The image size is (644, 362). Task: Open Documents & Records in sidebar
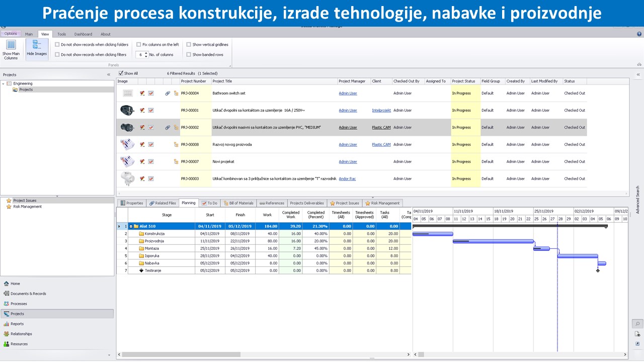(28, 294)
